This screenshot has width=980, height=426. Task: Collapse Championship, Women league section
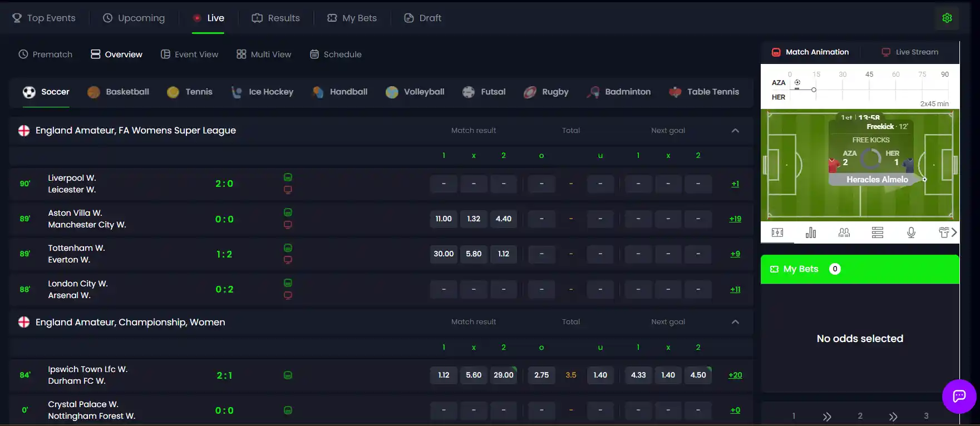(735, 322)
